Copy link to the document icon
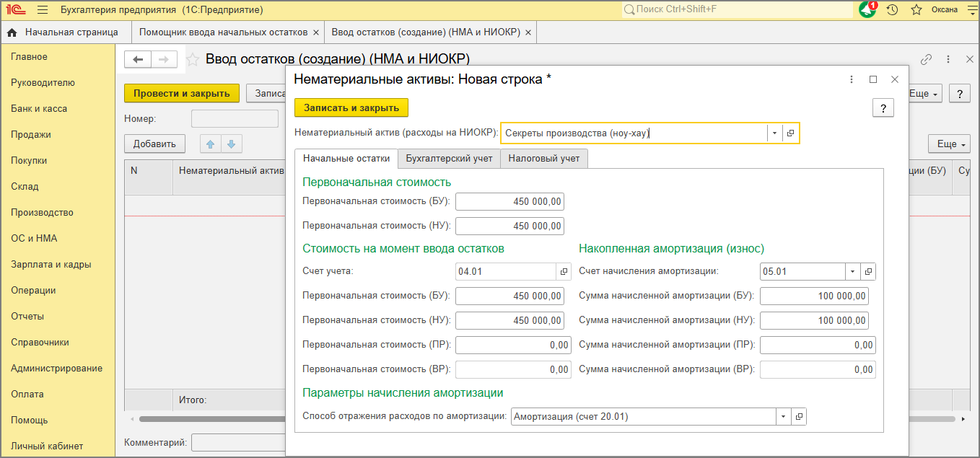 point(927,59)
